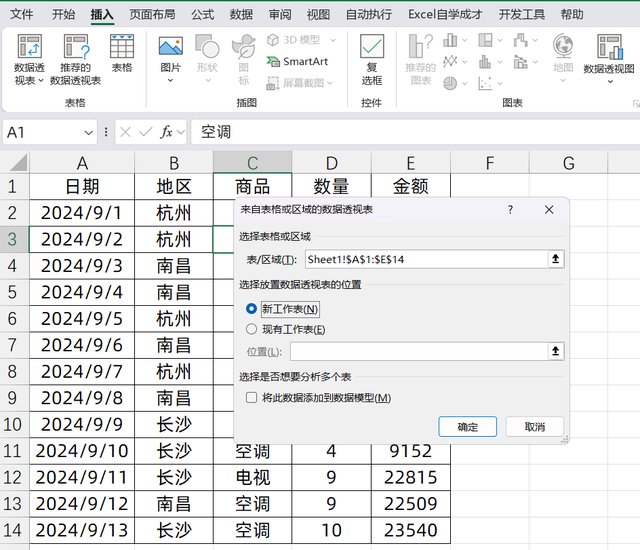
Task: Click the Screenshot (屏幕截图) button
Action: pyautogui.click(x=295, y=83)
